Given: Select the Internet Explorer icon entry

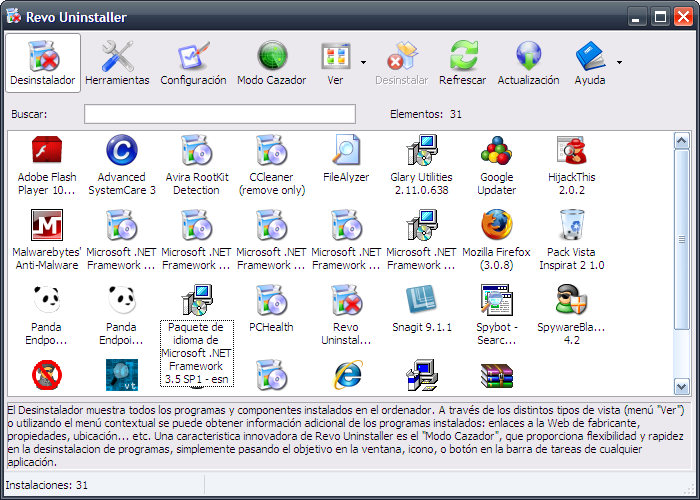Looking at the screenshot, I should click(x=346, y=375).
